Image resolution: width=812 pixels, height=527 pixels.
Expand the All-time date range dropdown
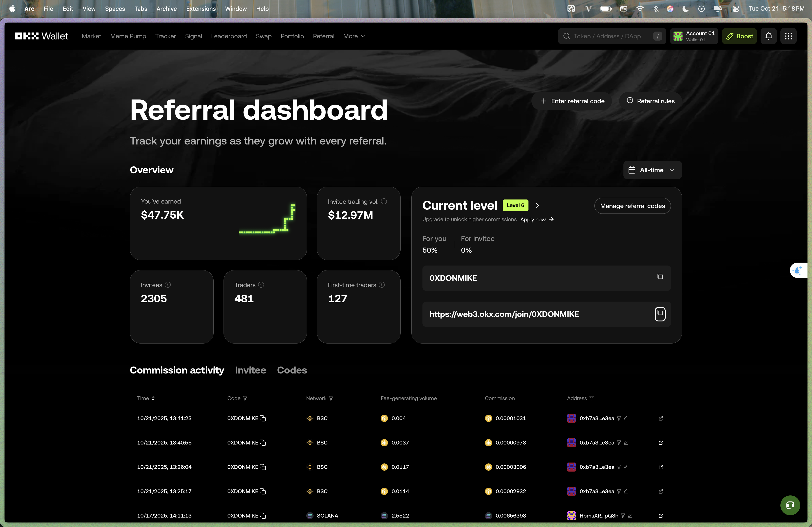pyautogui.click(x=652, y=170)
